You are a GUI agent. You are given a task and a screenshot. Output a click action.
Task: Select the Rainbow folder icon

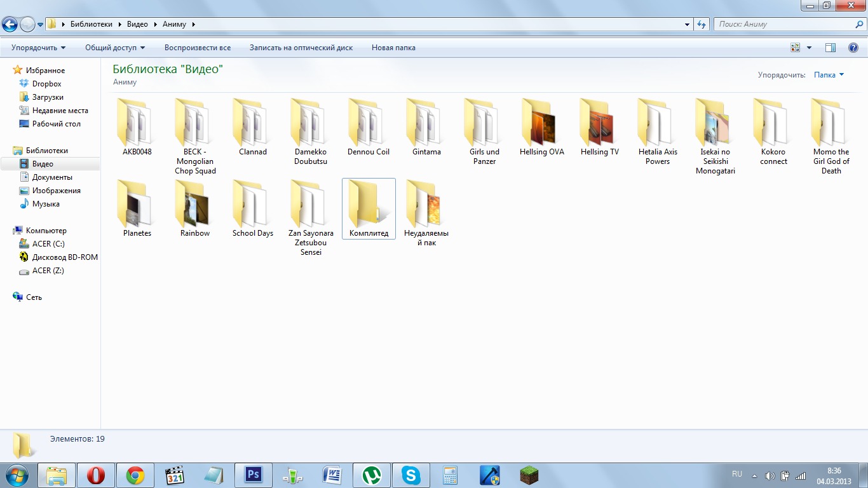pos(194,205)
